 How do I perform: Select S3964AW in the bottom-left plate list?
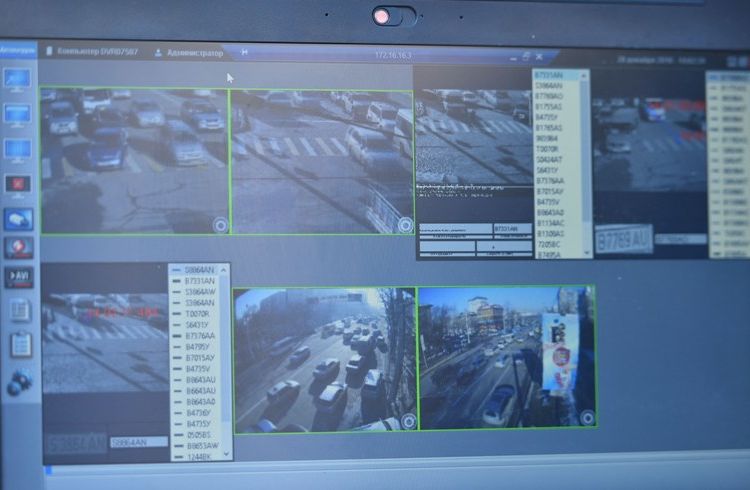200,292
